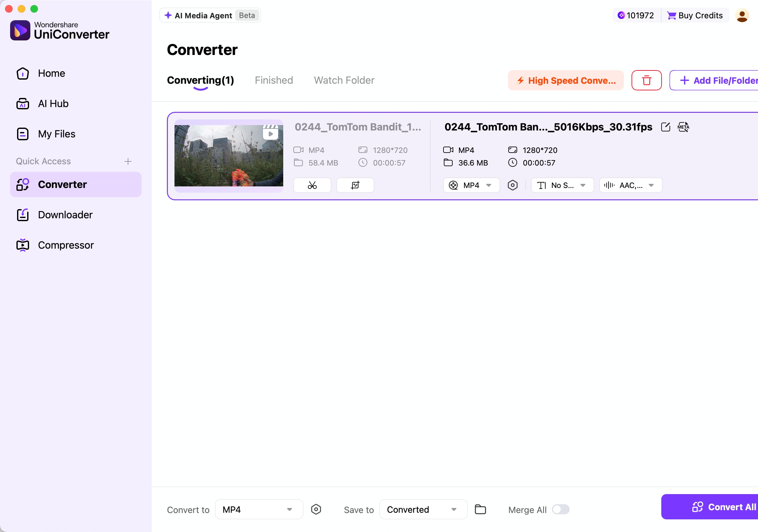Open the Downloader tool

pyautogui.click(x=76, y=215)
